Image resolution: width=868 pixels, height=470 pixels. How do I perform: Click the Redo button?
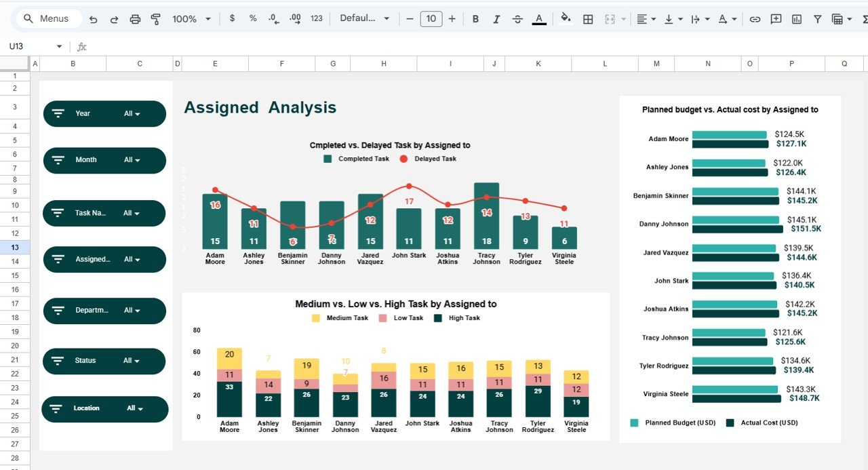click(114, 19)
